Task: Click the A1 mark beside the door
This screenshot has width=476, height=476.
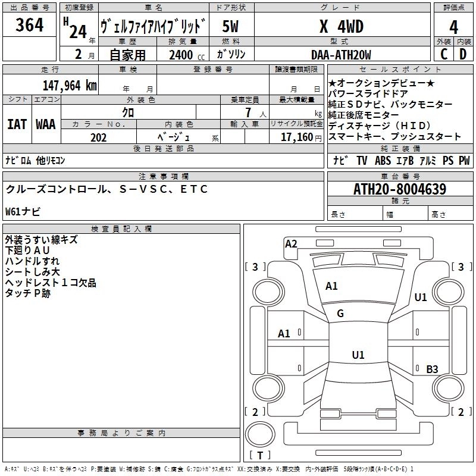Action: pos(284,334)
